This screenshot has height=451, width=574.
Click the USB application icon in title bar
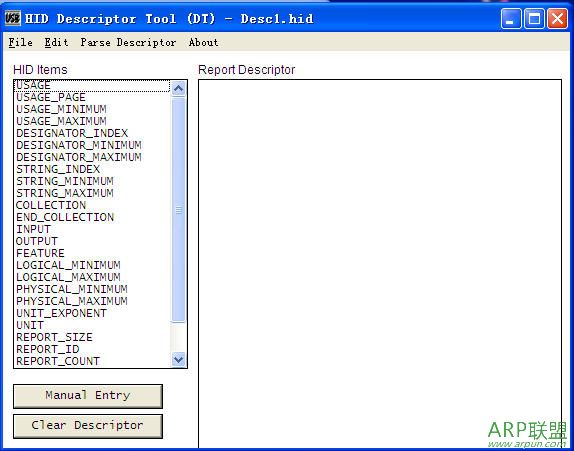pos(12,18)
